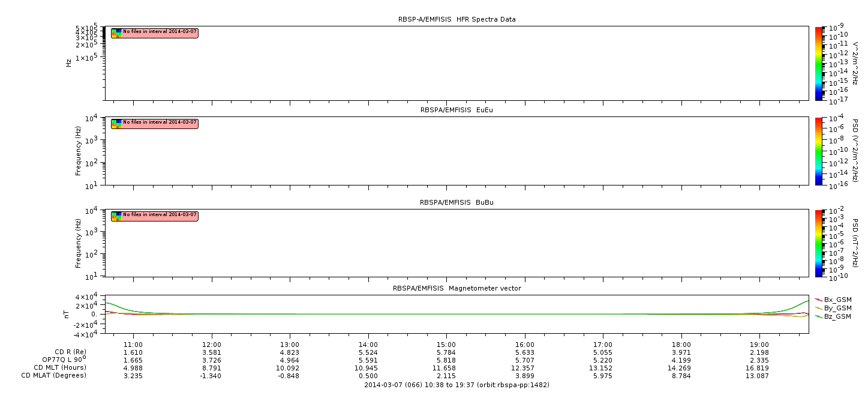Viewport: 868px width, 395px height.
Task: Click the 'RBSPA/EMFISIS BuBu' panel title
Action: coord(456,202)
